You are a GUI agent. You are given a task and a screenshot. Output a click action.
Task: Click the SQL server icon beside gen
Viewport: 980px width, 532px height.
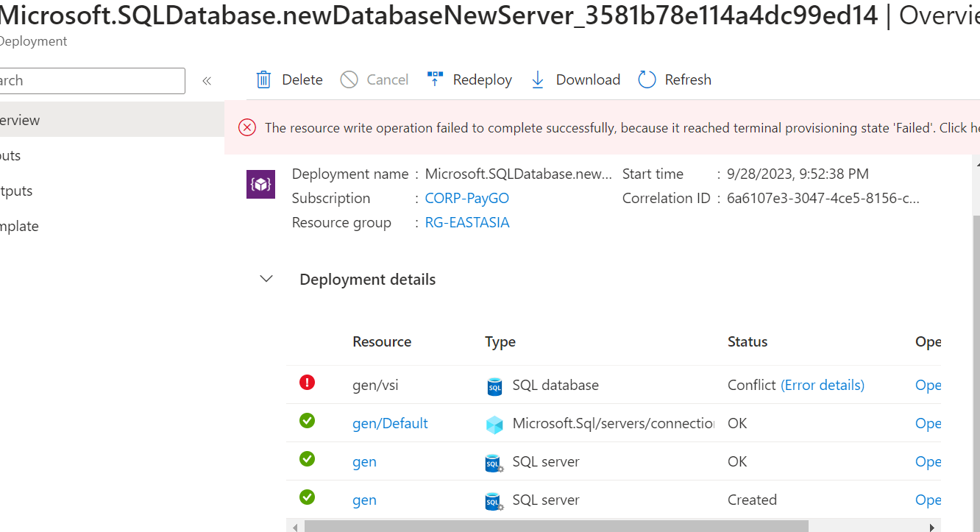493,461
